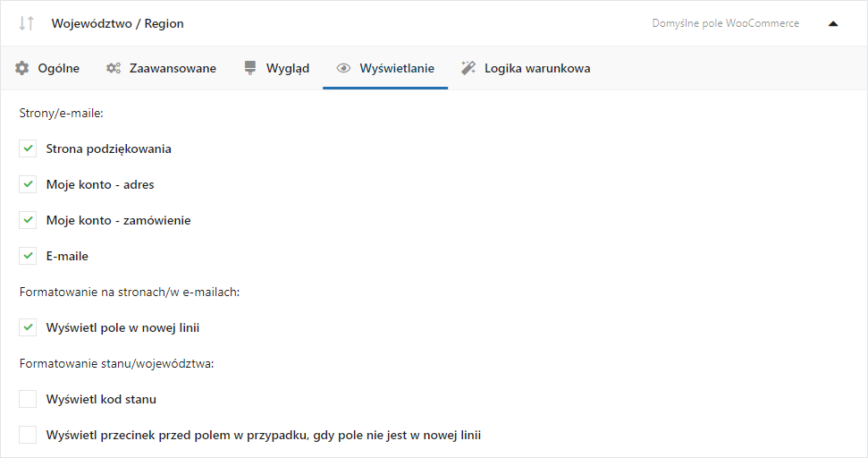Select the Wyświetlanie tab
The width and height of the screenshot is (868, 458).
[385, 68]
